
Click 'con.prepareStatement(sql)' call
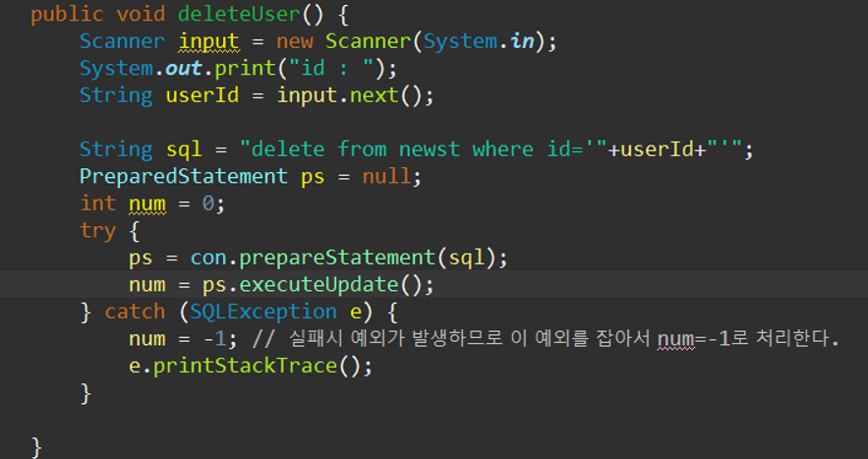(x=343, y=258)
